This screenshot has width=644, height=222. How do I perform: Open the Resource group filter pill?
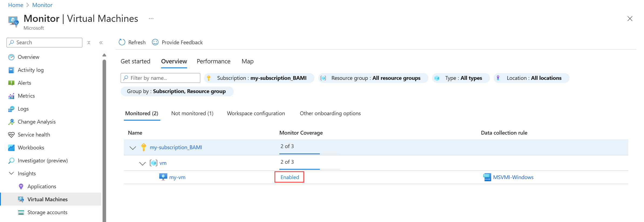coord(373,78)
